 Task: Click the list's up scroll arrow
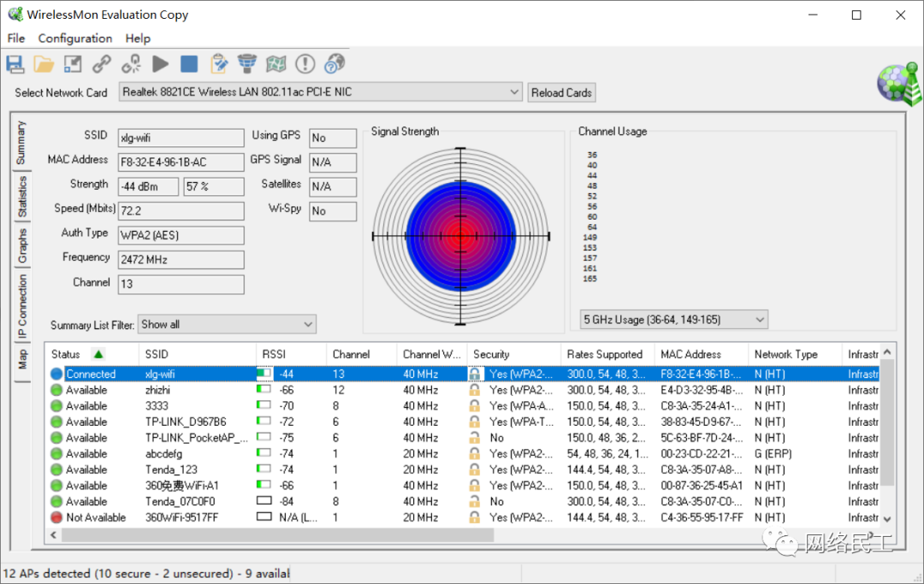[x=887, y=352]
